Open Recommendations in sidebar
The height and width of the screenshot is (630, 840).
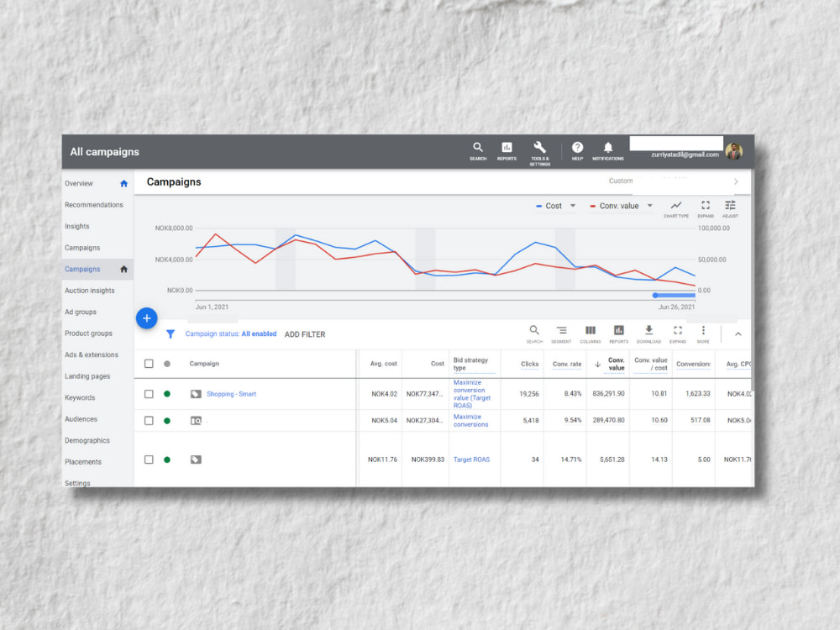tap(94, 205)
